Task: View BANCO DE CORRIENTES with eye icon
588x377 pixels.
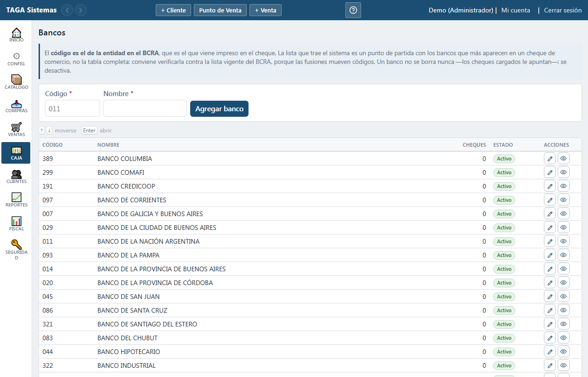Action: pos(564,200)
